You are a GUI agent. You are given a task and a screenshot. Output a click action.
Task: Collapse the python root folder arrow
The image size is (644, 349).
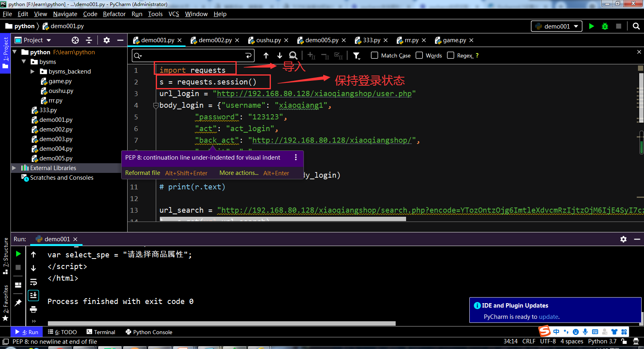pyautogui.click(x=15, y=52)
